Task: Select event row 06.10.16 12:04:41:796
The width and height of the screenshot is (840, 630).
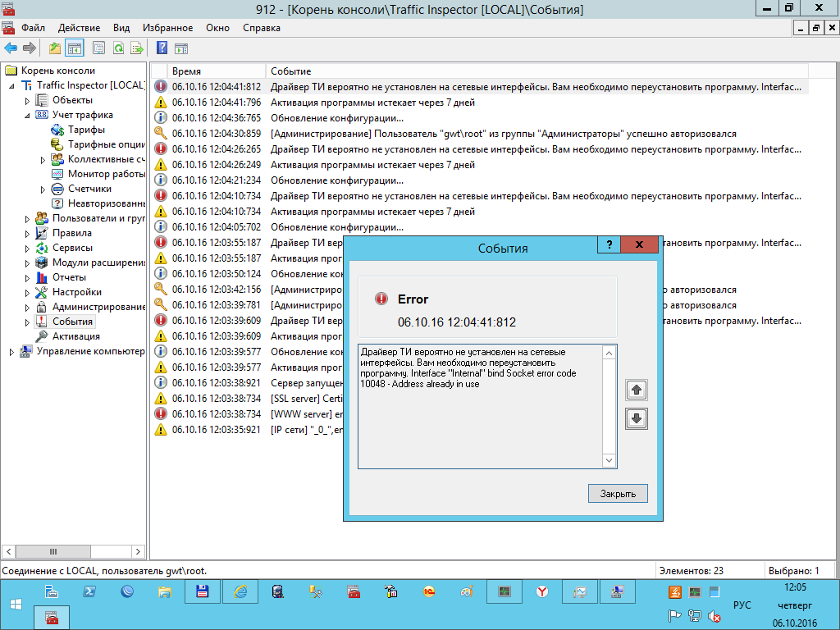Action: (480, 103)
